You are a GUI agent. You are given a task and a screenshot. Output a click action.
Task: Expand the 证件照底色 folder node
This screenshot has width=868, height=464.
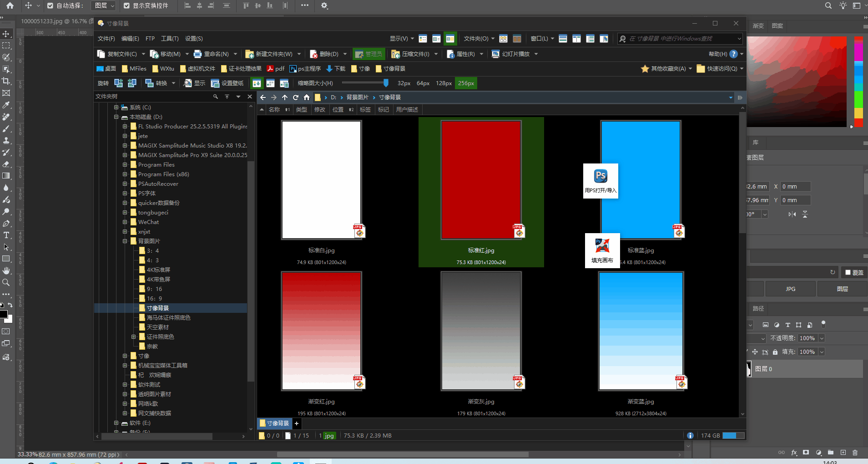[x=133, y=337]
